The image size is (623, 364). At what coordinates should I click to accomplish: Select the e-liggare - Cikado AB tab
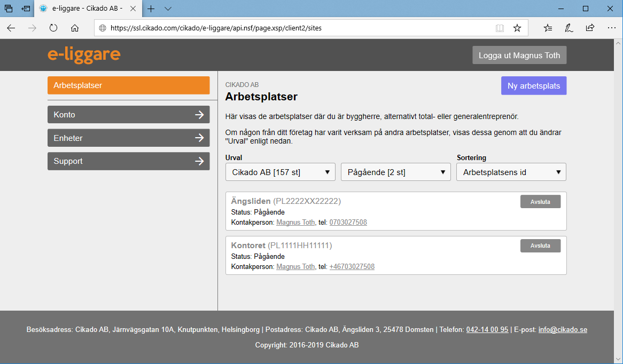(x=88, y=9)
